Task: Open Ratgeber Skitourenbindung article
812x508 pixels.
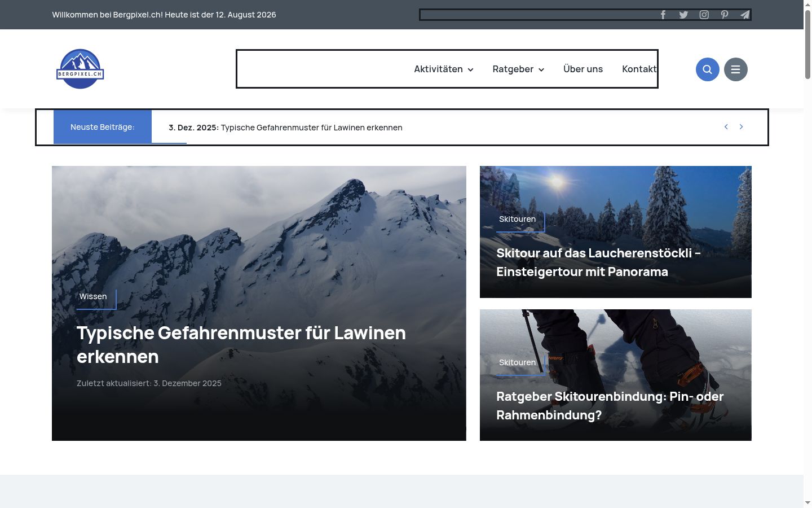Action: 610,406
